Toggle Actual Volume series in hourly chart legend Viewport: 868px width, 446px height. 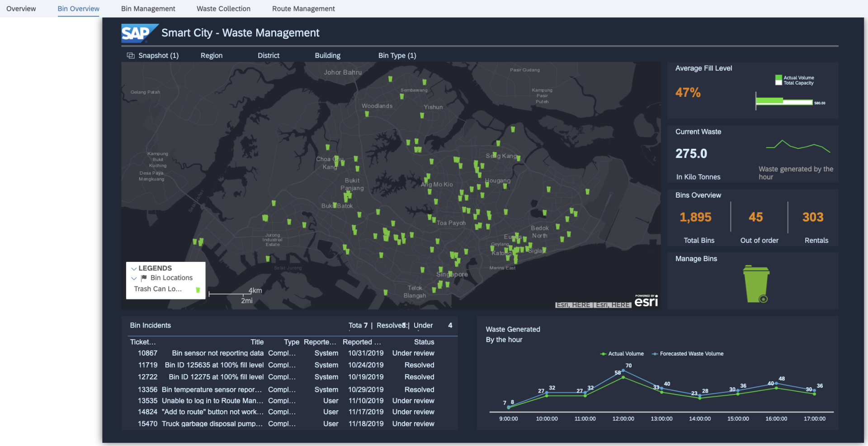click(622, 354)
